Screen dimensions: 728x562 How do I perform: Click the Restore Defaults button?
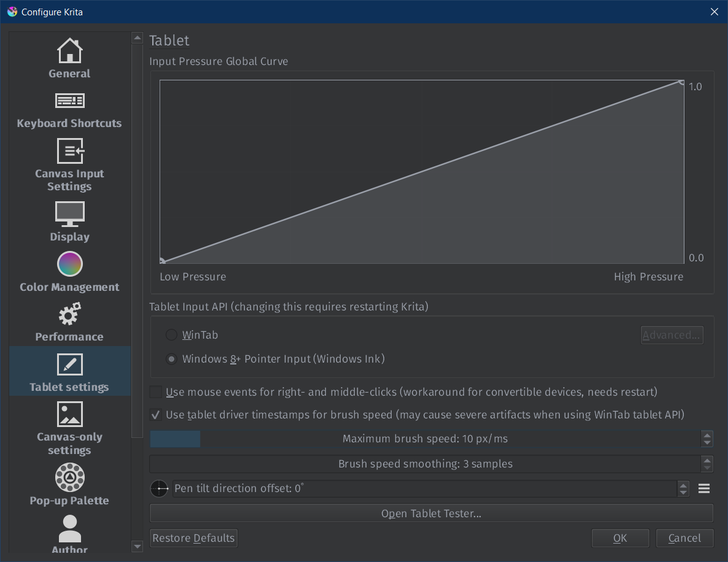point(193,538)
